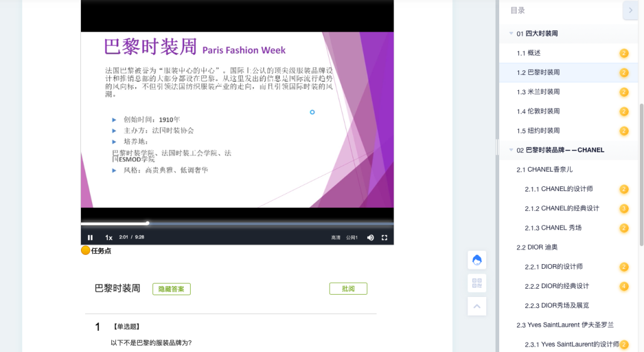Click the back-to-top arrow button
The height and width of the screenshot is (352, 644).
(x=477, y=306)
